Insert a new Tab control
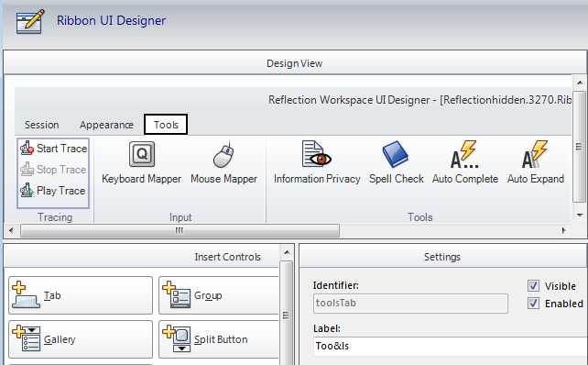 [x=81, y=295]
